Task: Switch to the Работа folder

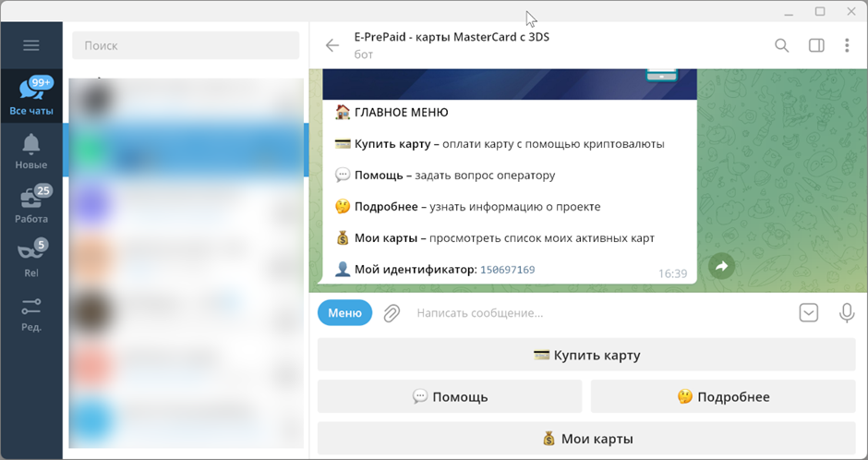Action: (x=31, y=204)
